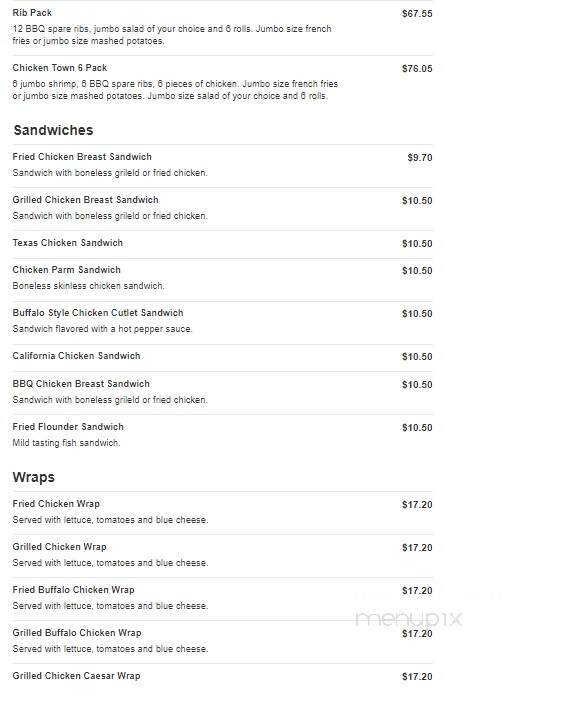Click Chicken Parm Sandwich title

coord(66,270)
